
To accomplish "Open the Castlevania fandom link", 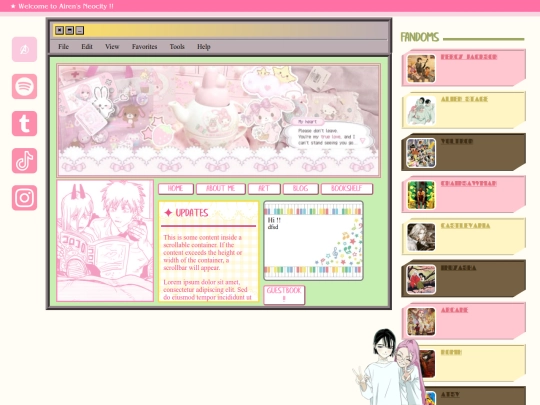I will (465, 226).
